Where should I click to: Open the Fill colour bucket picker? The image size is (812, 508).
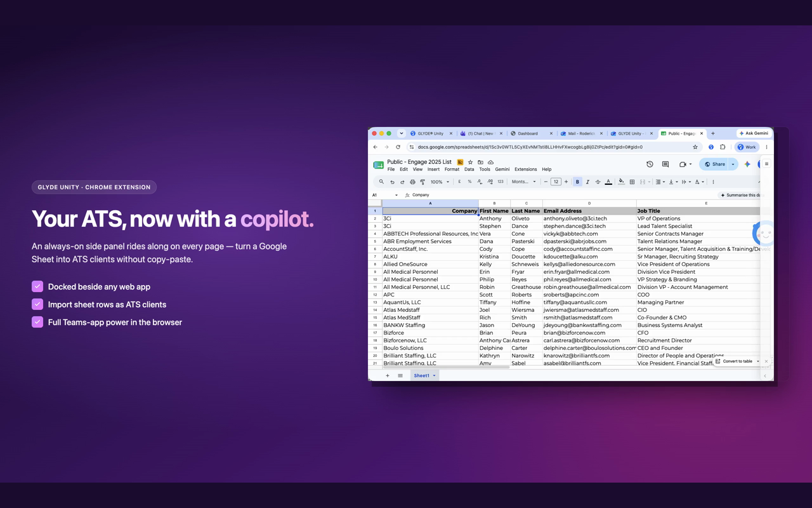[622, 182]
